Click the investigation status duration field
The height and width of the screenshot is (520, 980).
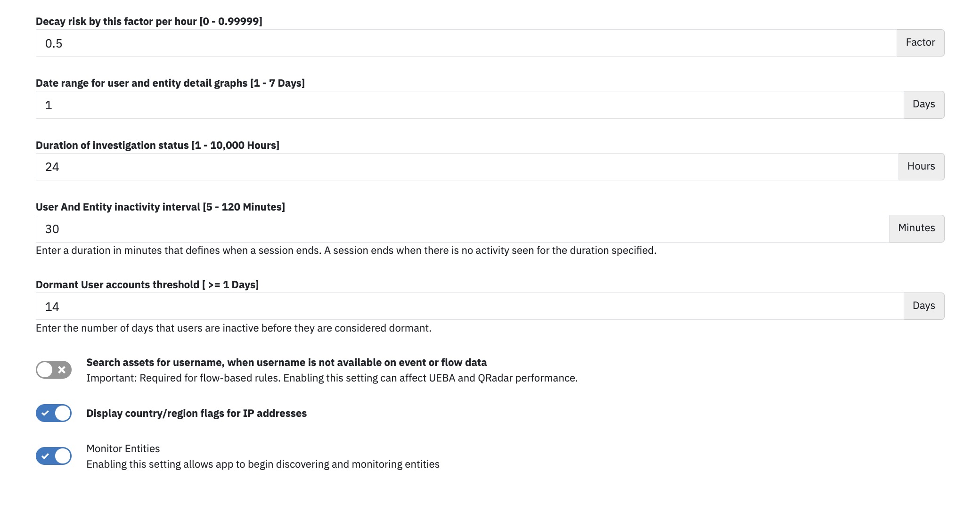tap(467, 167)
